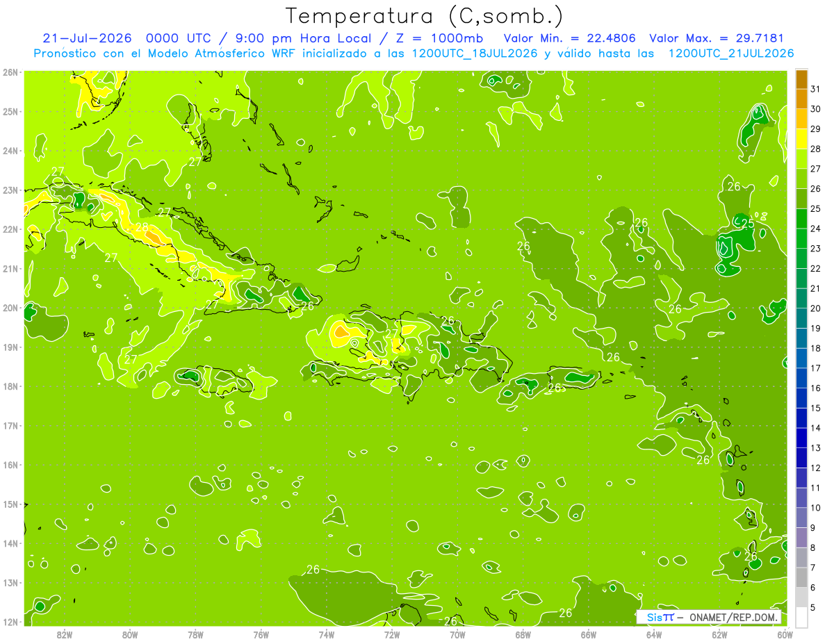Click the 21N latitude axis label
Screen dimensions: 834x644
[x=10, y=269]
